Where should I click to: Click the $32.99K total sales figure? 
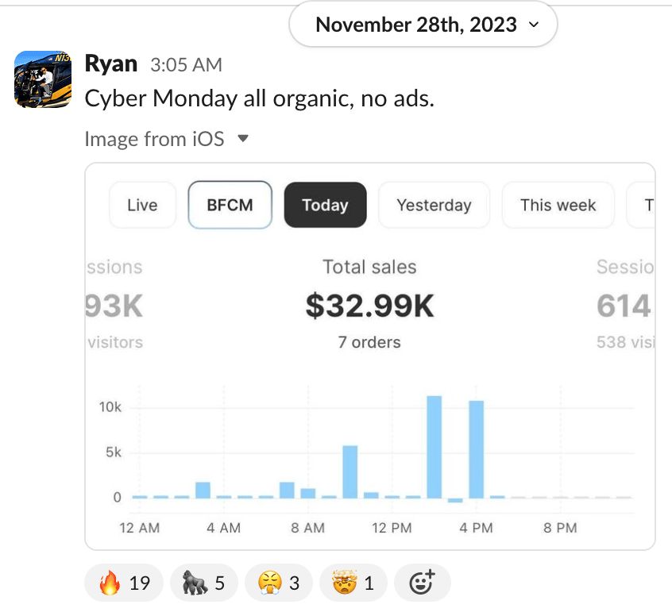click(370, 306)
